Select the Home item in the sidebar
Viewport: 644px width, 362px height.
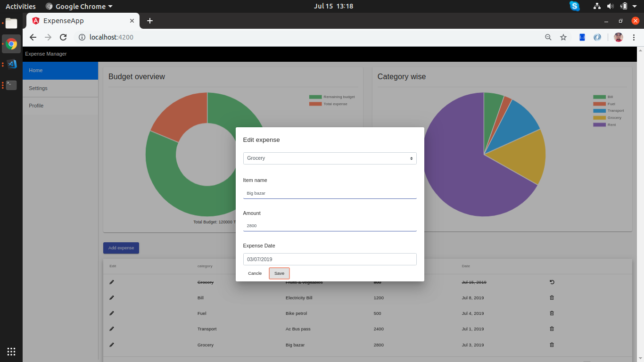[x=36, y=70]
